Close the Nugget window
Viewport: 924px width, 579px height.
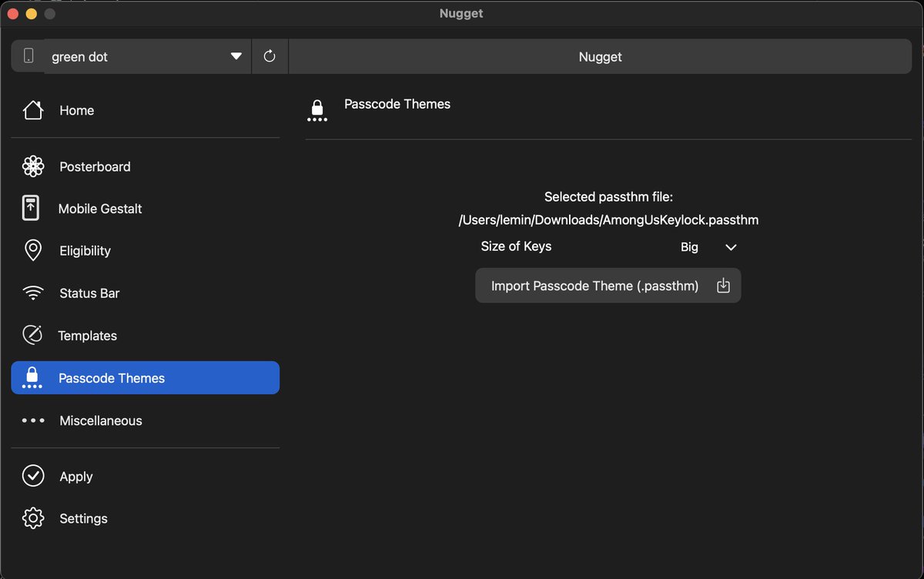tap(13, 14)
